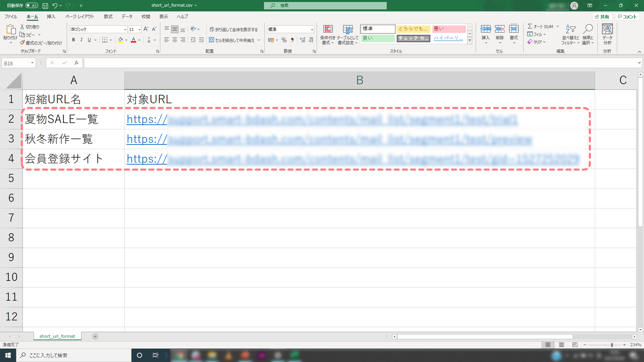Image resolution: width=644 pixels, height=362 pixels.
Task: Click the Undo arrow icon
Action: [55, 5]
